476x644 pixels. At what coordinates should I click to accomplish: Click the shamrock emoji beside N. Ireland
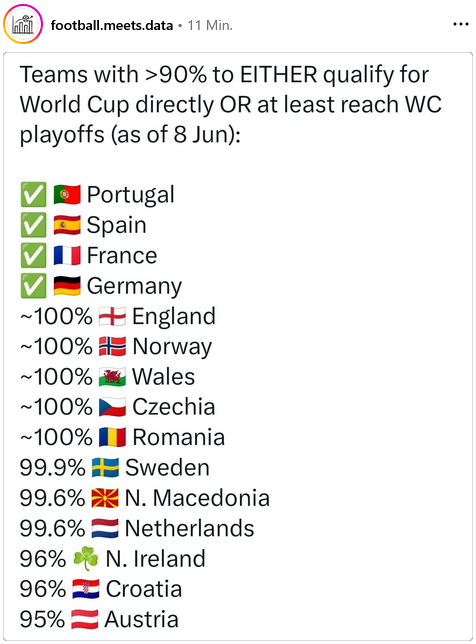pyautogui.click(x=86, y=558)
